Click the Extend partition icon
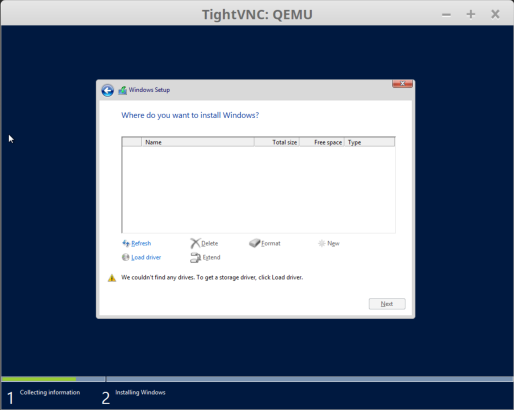Screen dimensions: 514x410 click(x=195, y=257)
